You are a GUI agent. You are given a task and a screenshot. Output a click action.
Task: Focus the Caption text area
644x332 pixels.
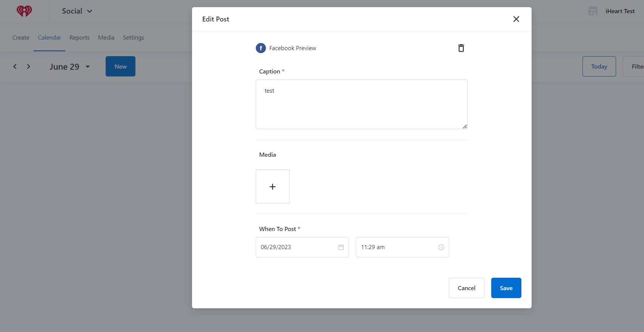[361, 104]
